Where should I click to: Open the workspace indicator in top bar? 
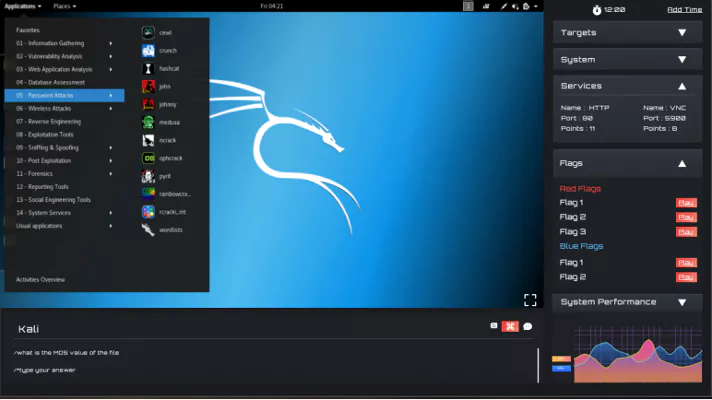point(468,6)
